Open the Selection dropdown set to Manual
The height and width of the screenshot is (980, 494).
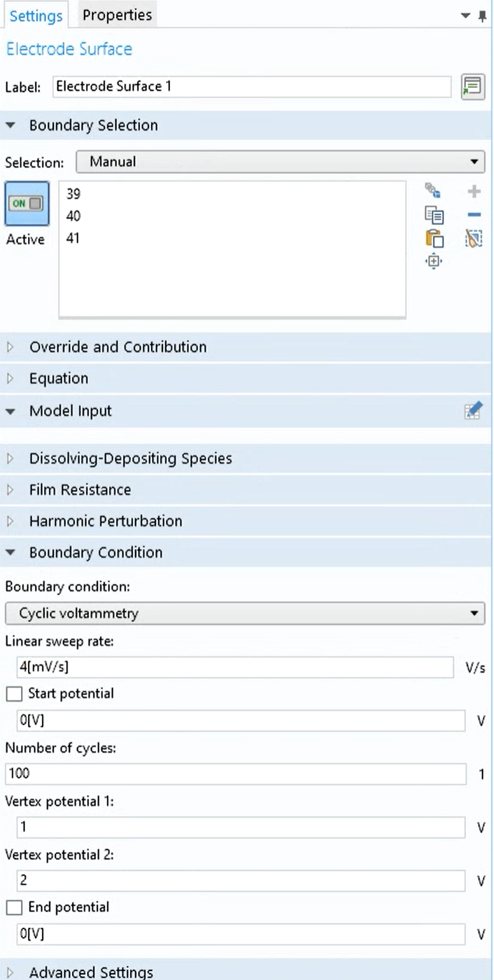280,162
